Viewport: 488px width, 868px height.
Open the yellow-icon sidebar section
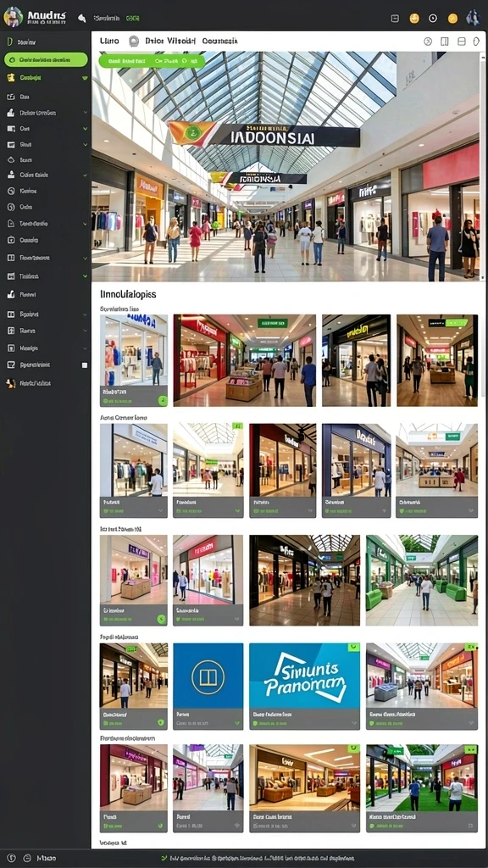(47, 78)
